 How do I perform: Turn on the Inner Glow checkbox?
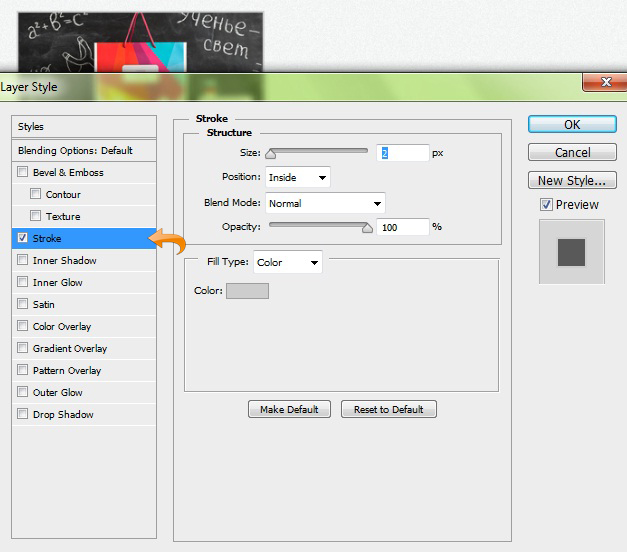pos(23,283)
